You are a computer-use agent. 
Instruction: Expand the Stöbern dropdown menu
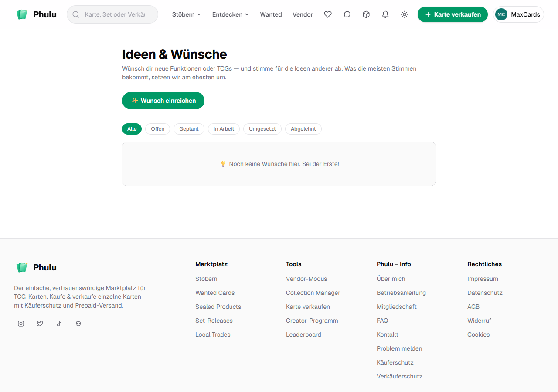pos(187,14)
